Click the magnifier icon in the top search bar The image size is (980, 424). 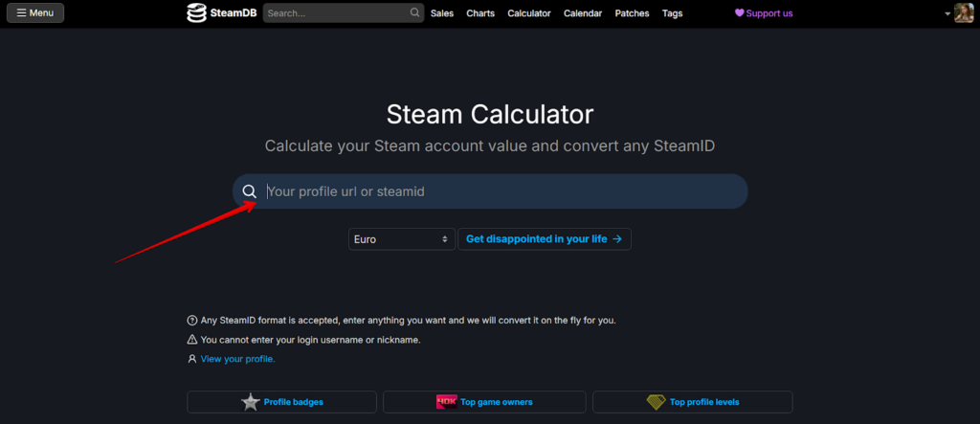415,12
